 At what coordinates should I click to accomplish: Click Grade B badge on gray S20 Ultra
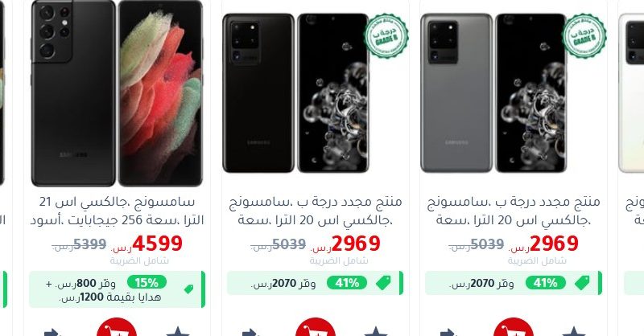[584, 36]
